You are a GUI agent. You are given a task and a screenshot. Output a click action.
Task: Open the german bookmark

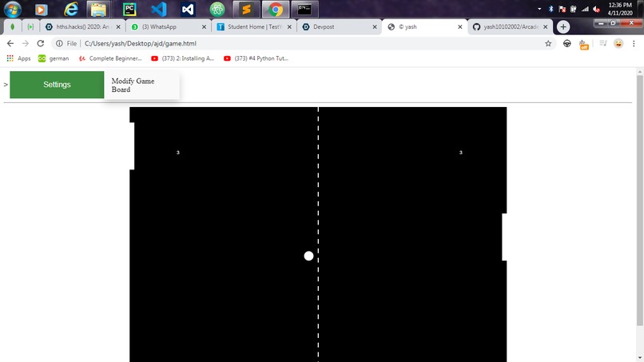pyautogui.click(x=54, y=58)
